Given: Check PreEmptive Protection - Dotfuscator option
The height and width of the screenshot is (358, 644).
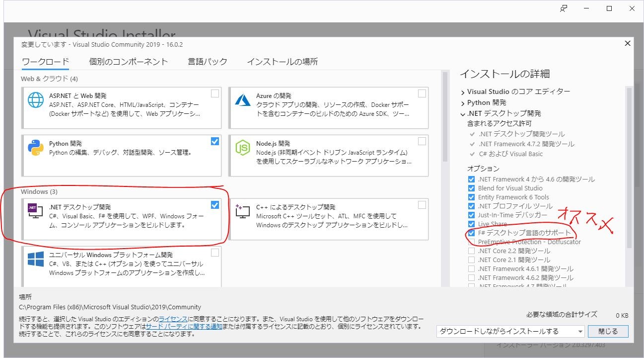Looking at the screenshot, I should pos(471,242).
